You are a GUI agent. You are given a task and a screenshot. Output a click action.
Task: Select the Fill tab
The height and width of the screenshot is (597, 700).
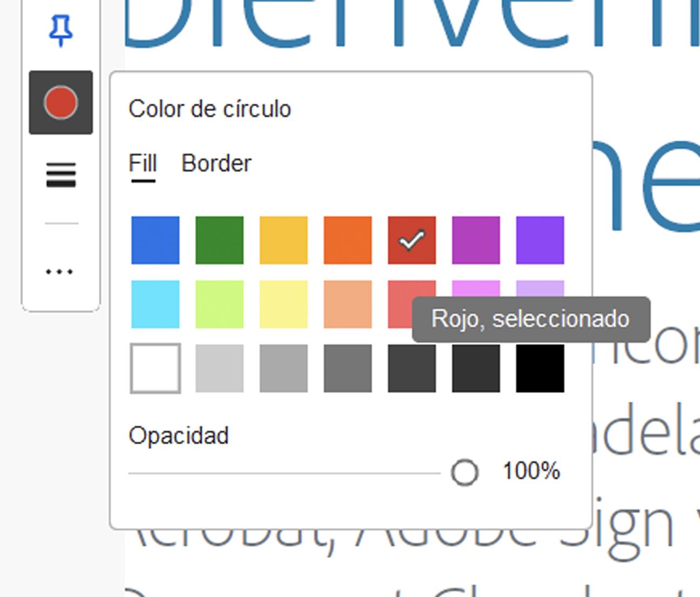pyautogui.click(x=142, y=163)
